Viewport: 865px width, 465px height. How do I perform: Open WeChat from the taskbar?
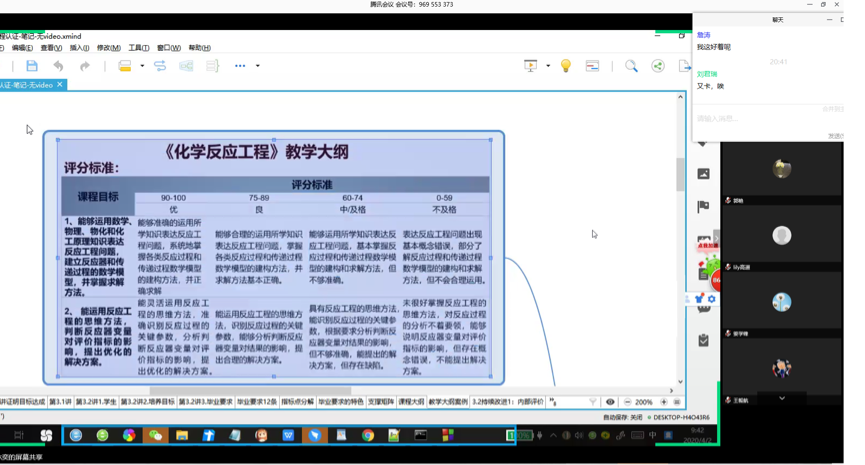pyautogui.click(x=155, y=435)
